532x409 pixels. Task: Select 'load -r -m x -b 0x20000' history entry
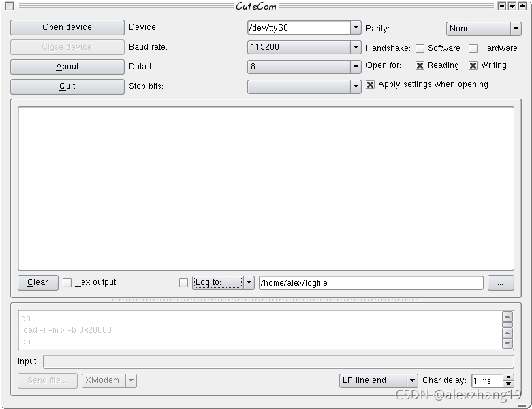66,330
